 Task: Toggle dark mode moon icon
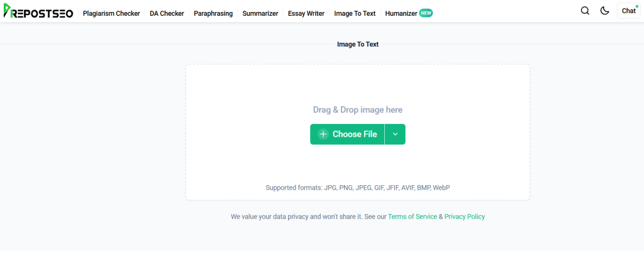coord(604,11)
